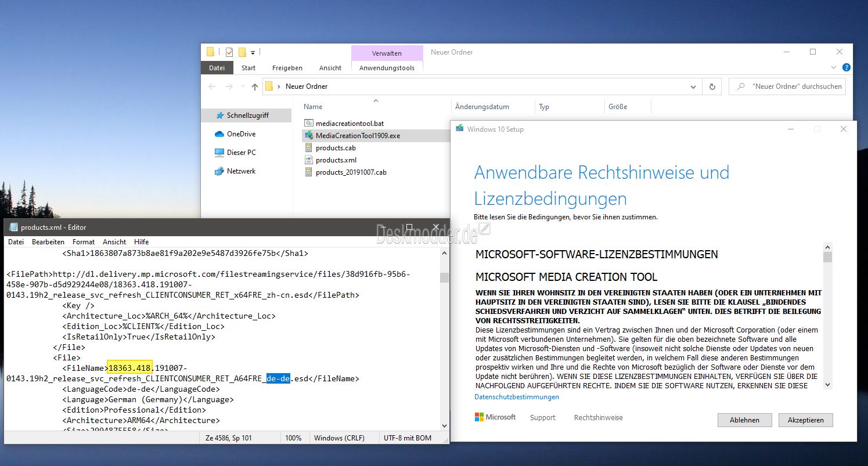Click the search magnifier icon in Explorer
This screenshot has width=868, height=466.
pyautogui.click(x=741, y=86)
